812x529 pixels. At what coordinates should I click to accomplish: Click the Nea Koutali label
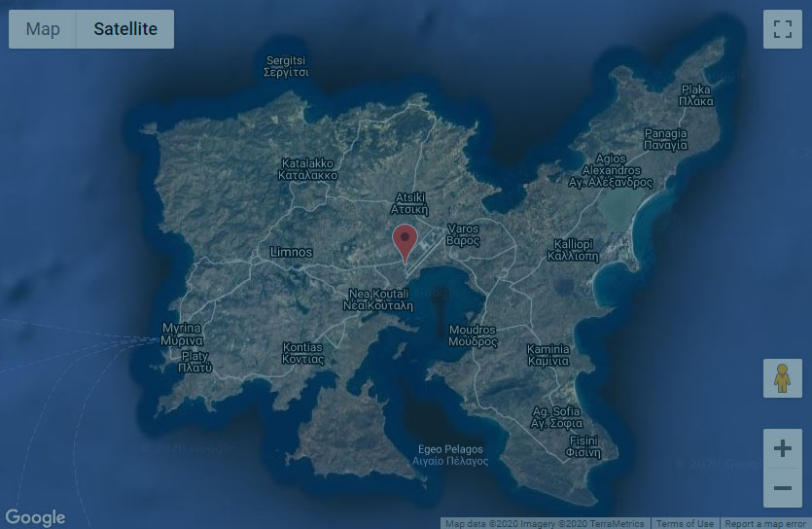[x=378, y=300]
